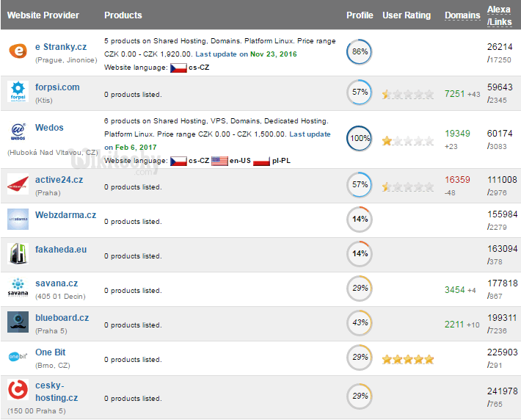Screen dimensions: 521x420
Task: Click the 57% profile gauge for active24.cz
Action: pos(360,184)
